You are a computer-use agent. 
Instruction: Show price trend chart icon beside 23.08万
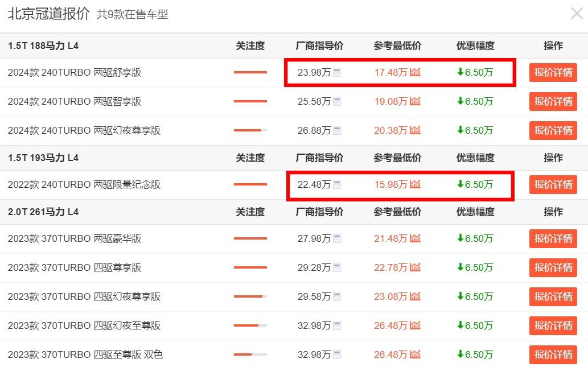point(415,296)
